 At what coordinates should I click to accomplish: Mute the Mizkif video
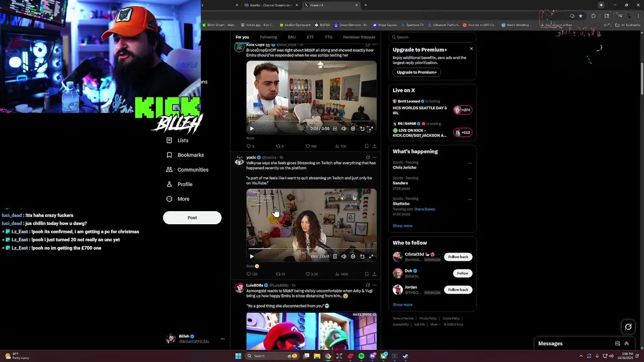click(344, 129)
